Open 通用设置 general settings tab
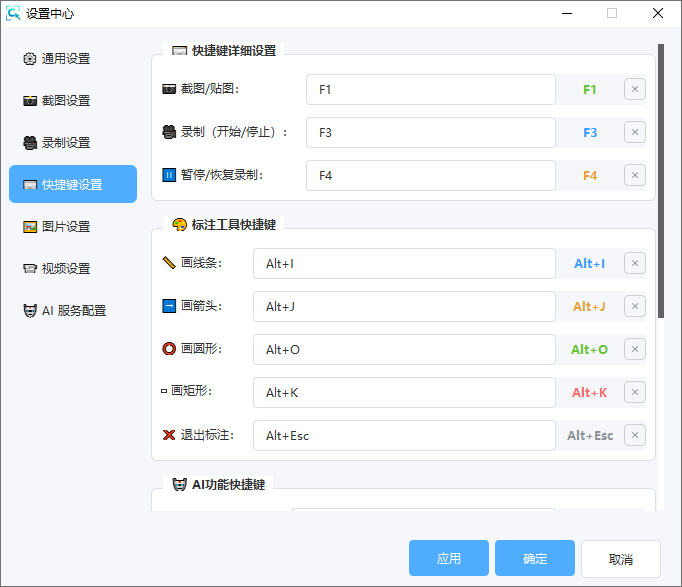Screen dimensions: 682x587 pyautogui.click(x=73, y=59)
